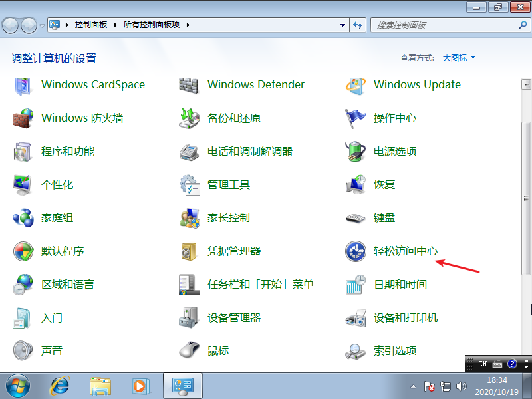The image size is (532, 399).
Task: Open the 备份和还原 icon
Action: coord(190,118)
